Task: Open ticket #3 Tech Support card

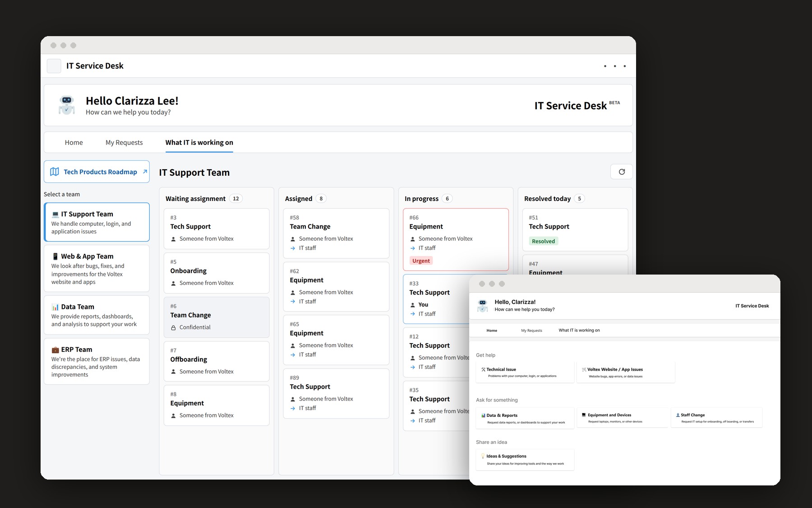Action: click(217, 228)
